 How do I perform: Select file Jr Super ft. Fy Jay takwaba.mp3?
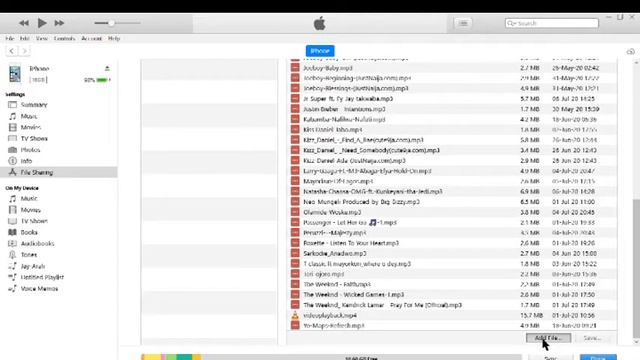click(453, 99)
